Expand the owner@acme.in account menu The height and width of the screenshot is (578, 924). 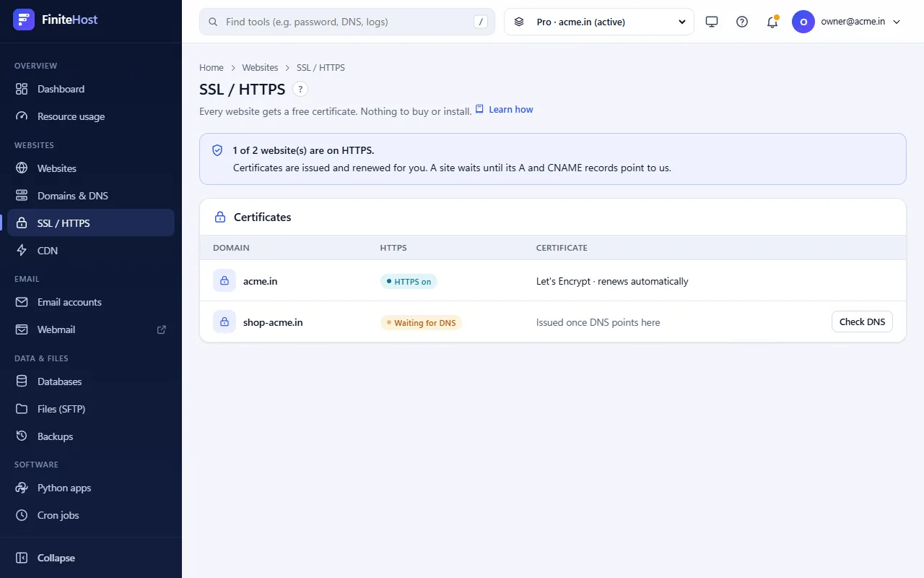[847, 22]
